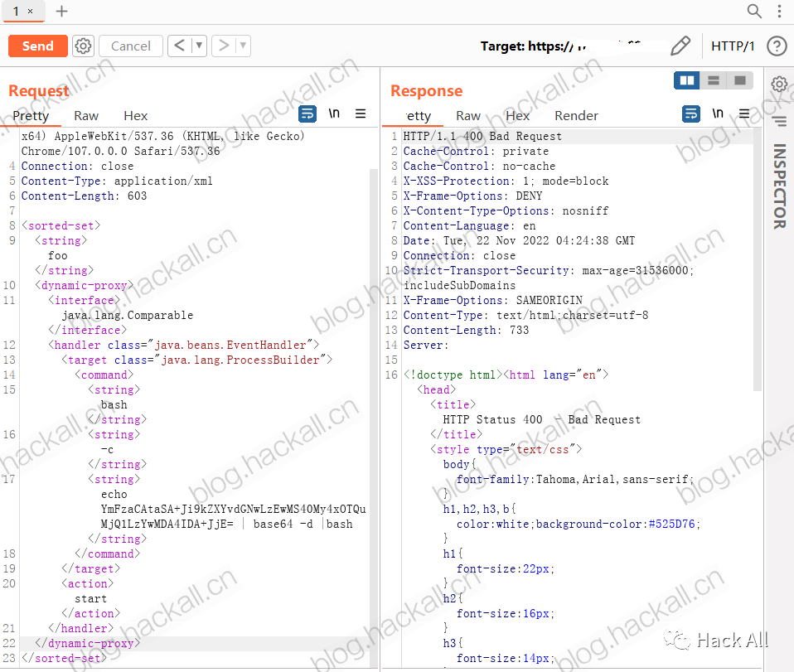Switch request view to Hex
This screenshot has width=794, height=672.
[x=136, y=116]
